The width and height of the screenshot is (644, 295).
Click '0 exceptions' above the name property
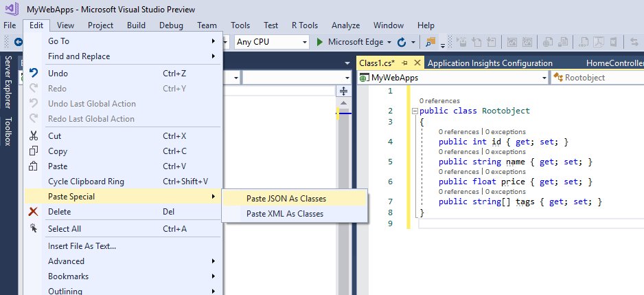tap(505, 152)
